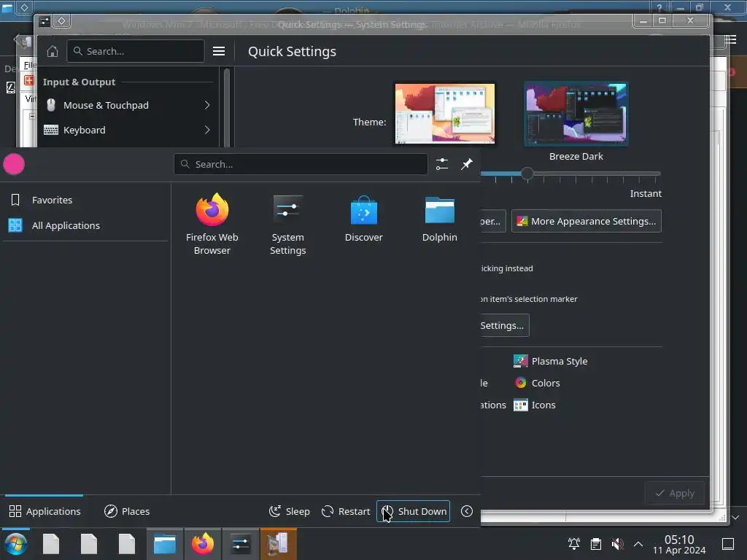Click the Shut Down button
The height and width of the screenshot is (560, 747).
point(413,511)
